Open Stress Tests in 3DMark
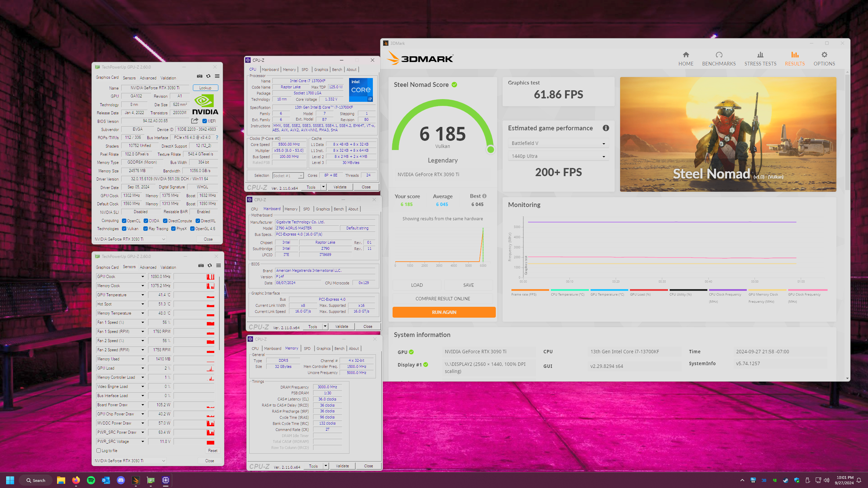Screen dimensions: 868x488 click(760, 59)
